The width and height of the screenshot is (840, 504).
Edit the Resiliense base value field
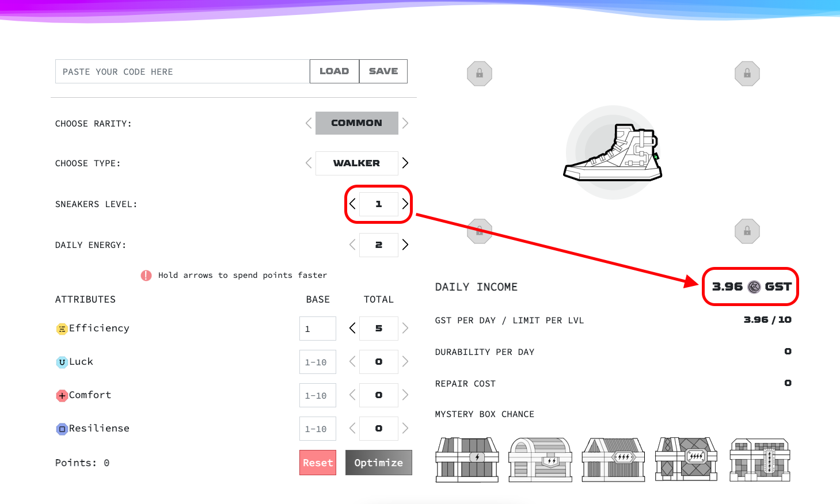tap(318, 429)
